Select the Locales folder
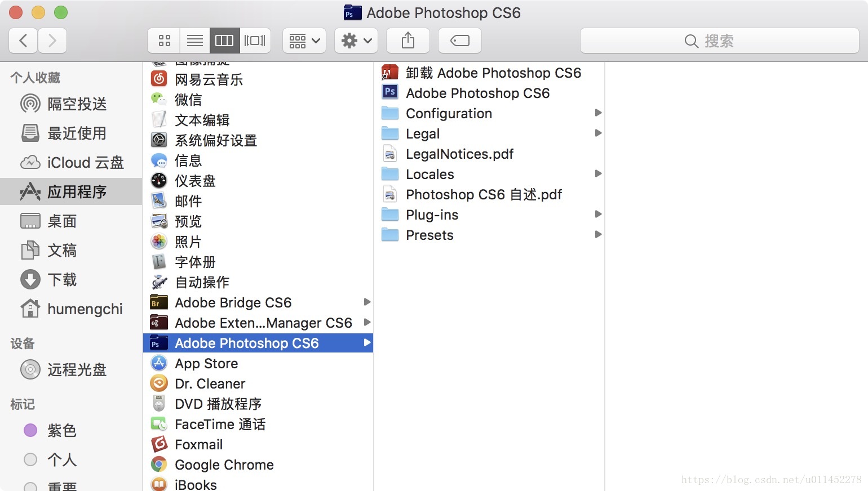This screenshot has width=868, height=491. (489, 174)
